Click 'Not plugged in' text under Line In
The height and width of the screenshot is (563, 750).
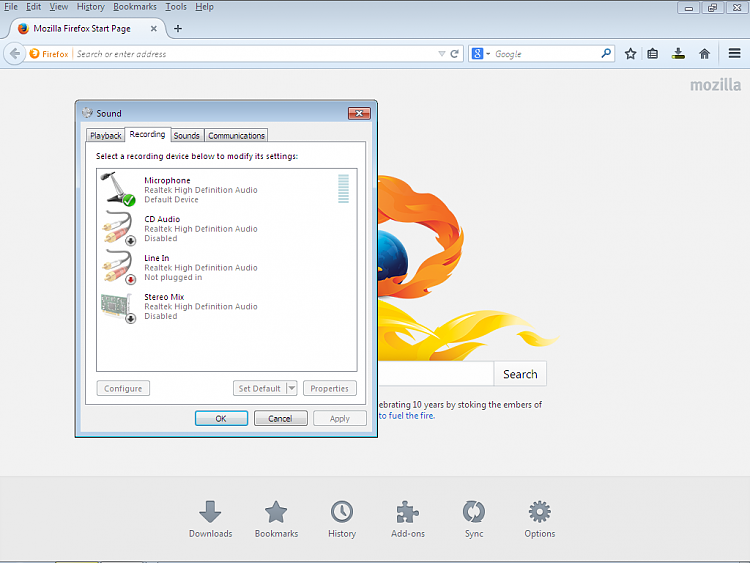pos(173,277)
